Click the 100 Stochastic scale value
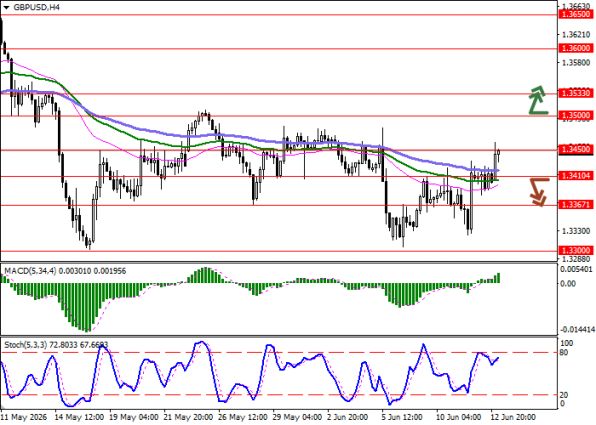This screenshot has width=596, height=425. [567, 343]
